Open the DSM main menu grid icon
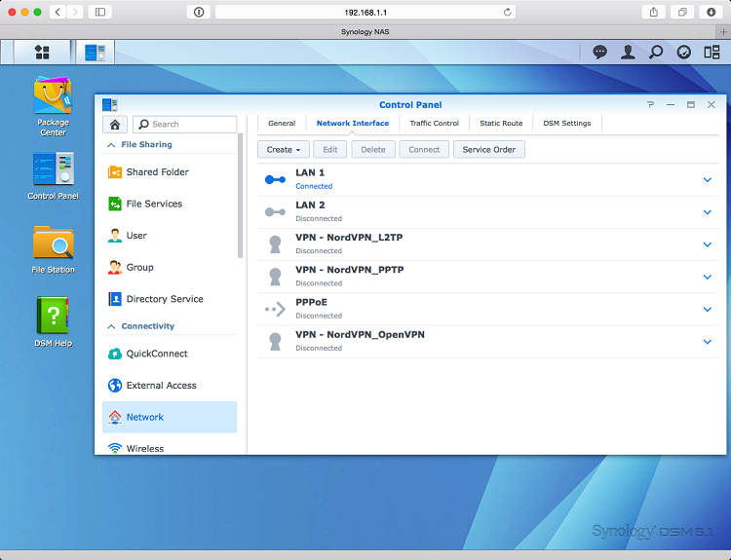 (42, 52)
